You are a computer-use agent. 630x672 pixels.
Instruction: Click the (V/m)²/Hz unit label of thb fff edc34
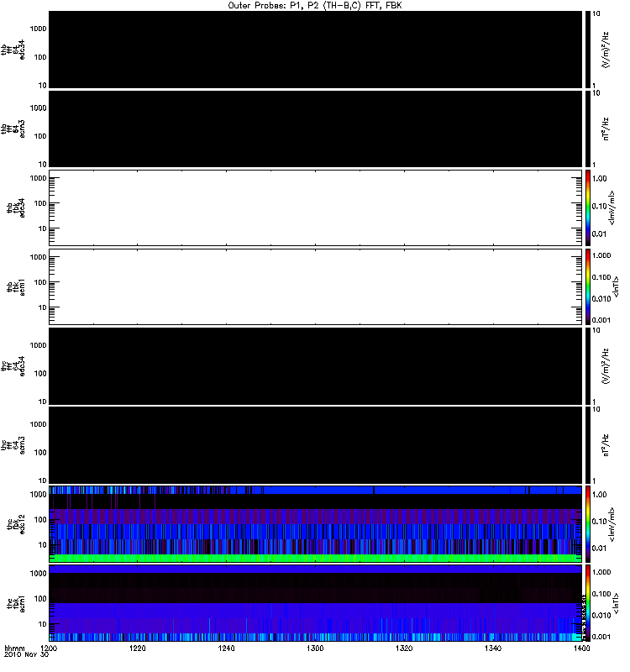tap(606, 50)
